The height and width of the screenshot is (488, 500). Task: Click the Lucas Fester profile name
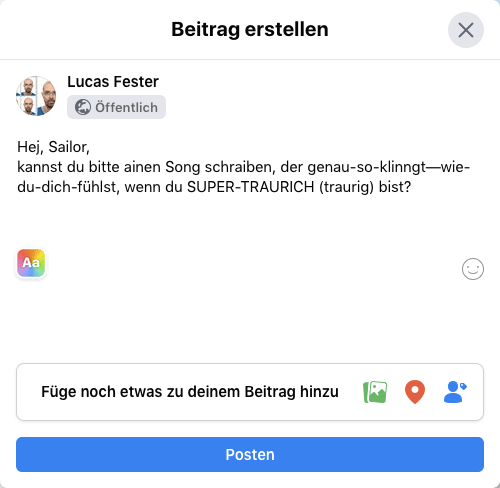[x=113, y=82]
